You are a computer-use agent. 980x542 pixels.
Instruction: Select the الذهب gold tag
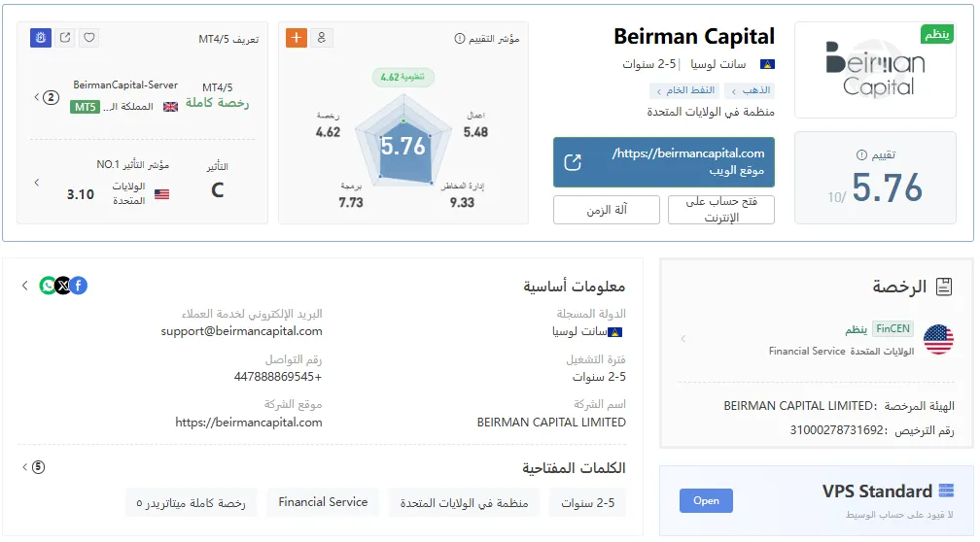coord(750,90)
